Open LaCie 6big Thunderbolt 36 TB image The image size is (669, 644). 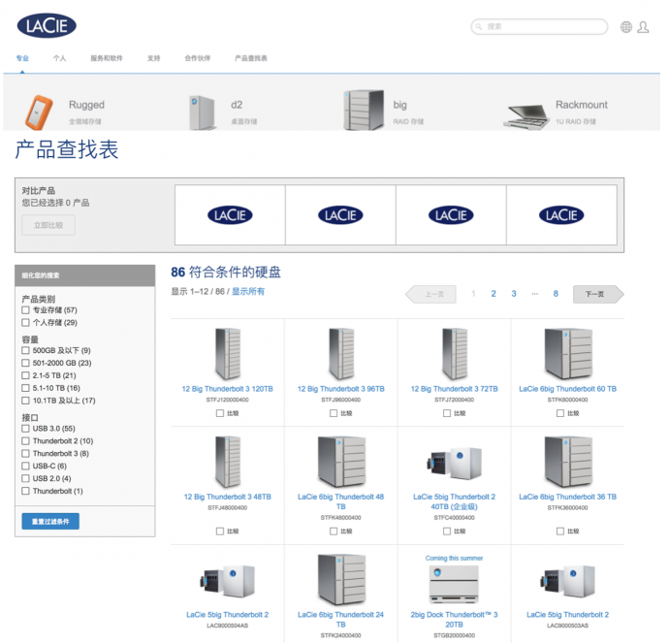568,462
